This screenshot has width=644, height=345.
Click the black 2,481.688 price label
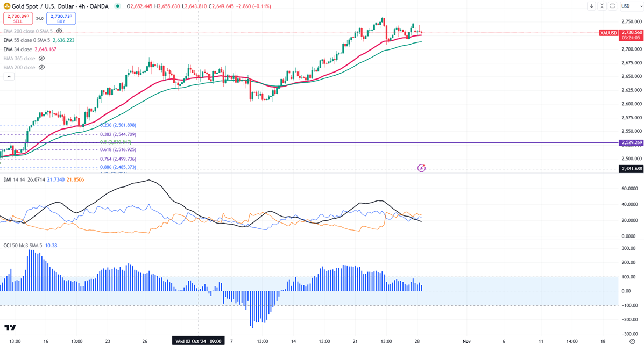point(631,169)
